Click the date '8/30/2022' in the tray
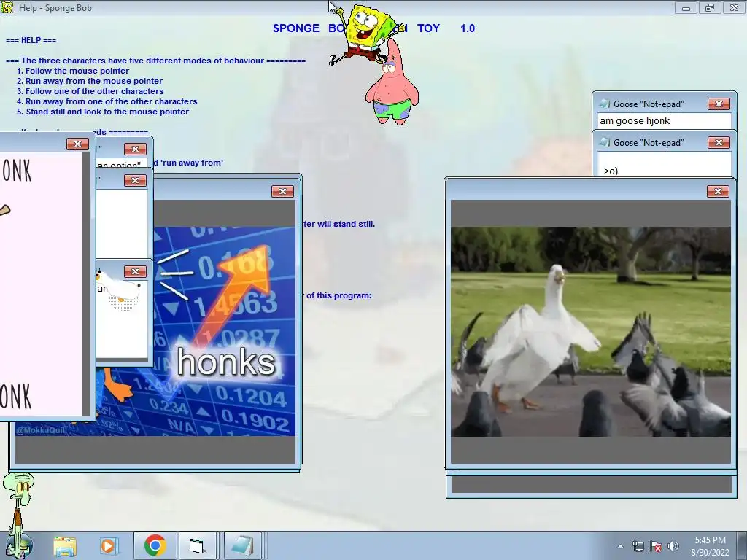 tap(710, 553)
